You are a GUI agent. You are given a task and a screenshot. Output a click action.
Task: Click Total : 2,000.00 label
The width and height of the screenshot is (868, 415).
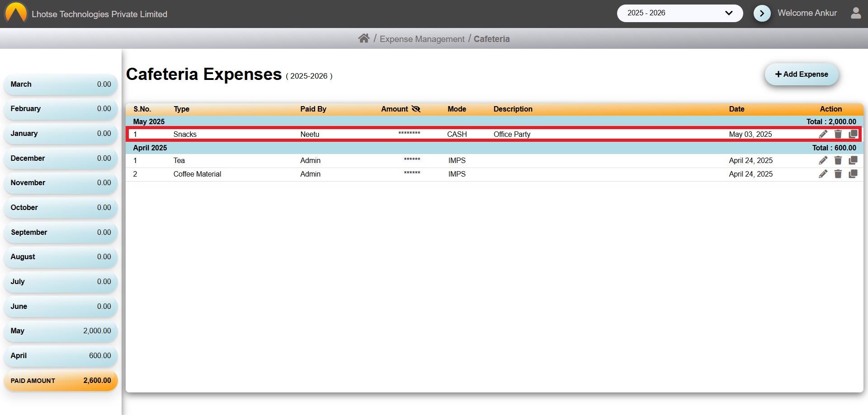coord(831,121)
